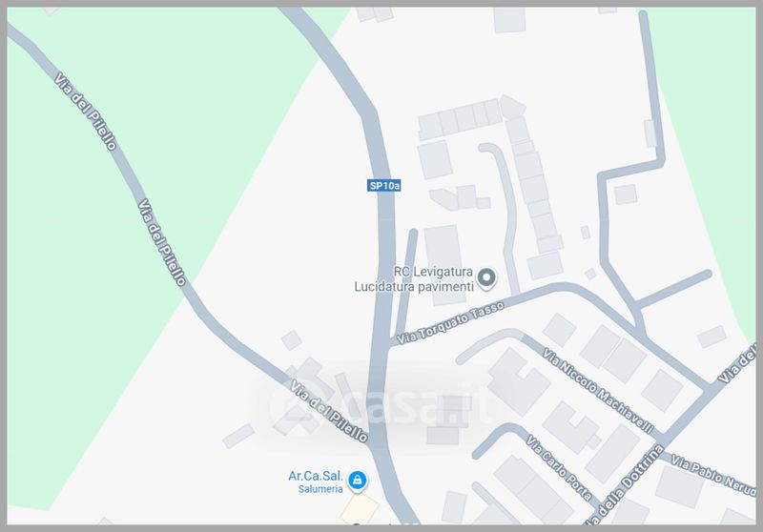Click the Via Niccolò Machiavelli street label
Viewport: 763px width, 532px height.
tap(598, 391)
